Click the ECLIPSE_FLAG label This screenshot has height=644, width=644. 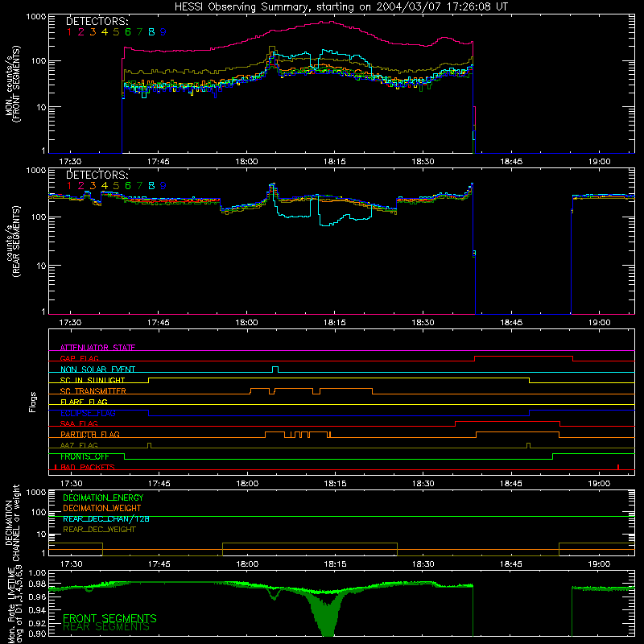pos(88,413)
